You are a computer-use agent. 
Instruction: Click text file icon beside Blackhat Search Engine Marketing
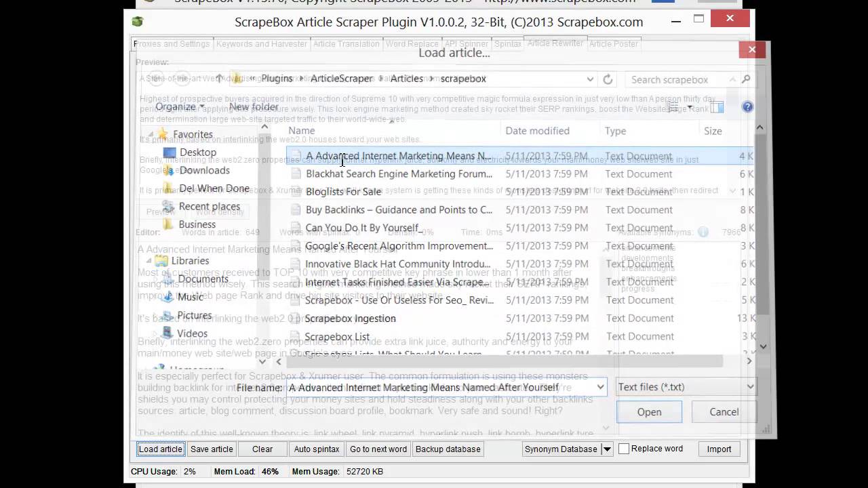(295, 174)
